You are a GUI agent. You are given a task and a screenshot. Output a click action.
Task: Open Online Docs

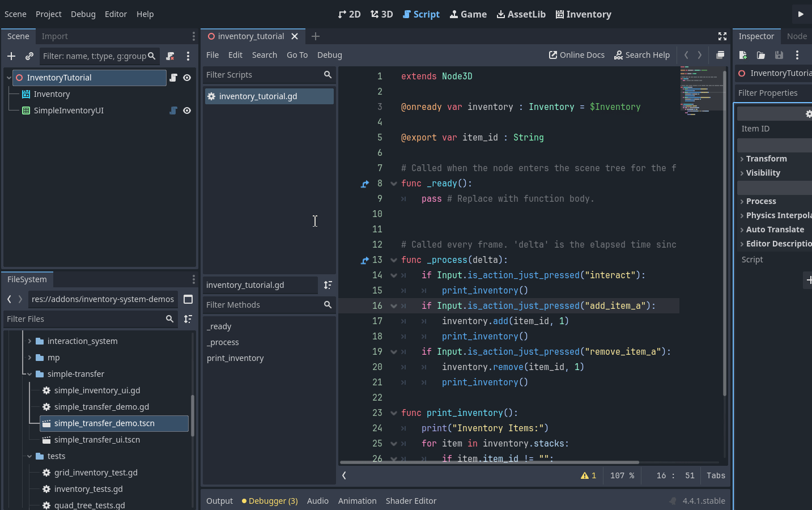tap(577, 55)
